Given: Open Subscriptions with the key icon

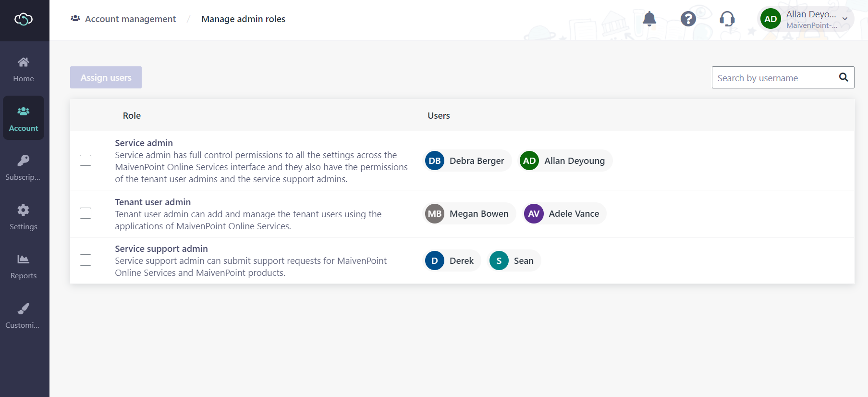Looking at the screenshot, I should tap(24, 168).
